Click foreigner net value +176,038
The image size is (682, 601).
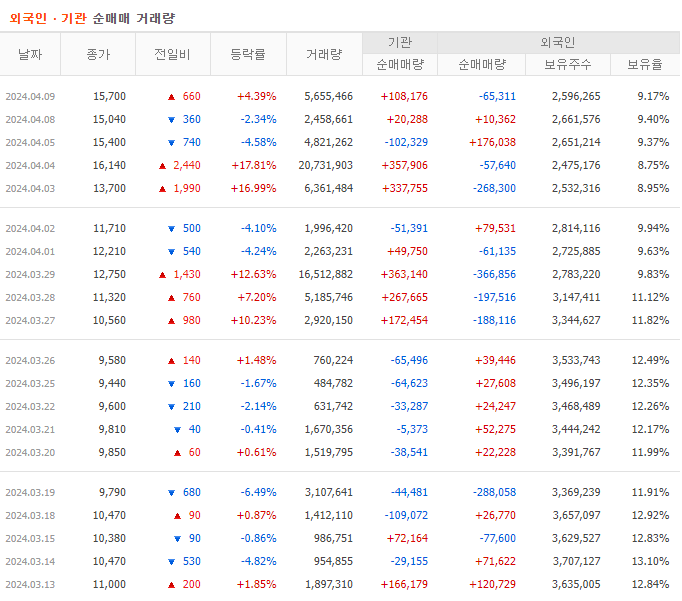pyautogui.click(x=492, y=142)
